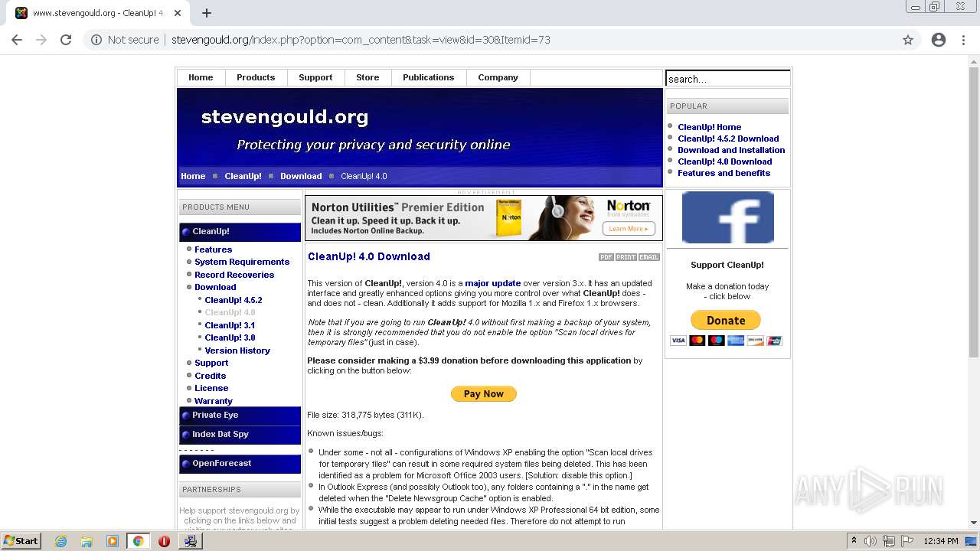Go back with the browser back arrow
This screenshot has width=980, height=551.
click(x=17, y=40)
